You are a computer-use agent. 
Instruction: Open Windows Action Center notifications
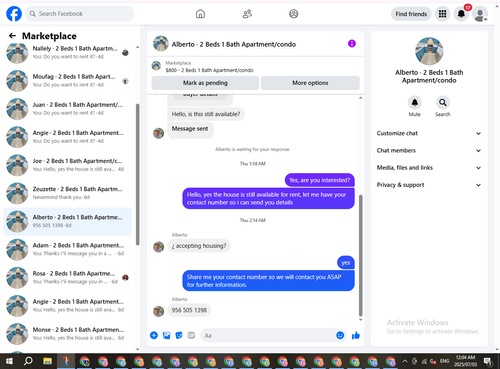point(488,361)
